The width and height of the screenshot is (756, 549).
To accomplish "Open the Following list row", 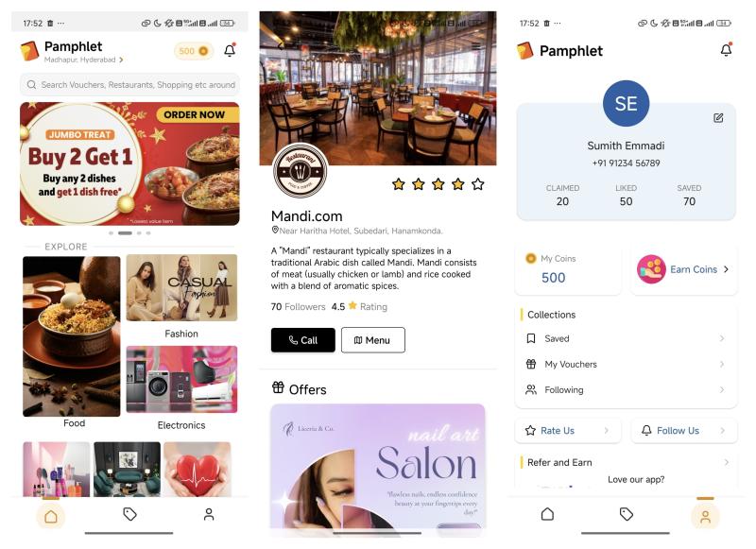I will point(626,390).
